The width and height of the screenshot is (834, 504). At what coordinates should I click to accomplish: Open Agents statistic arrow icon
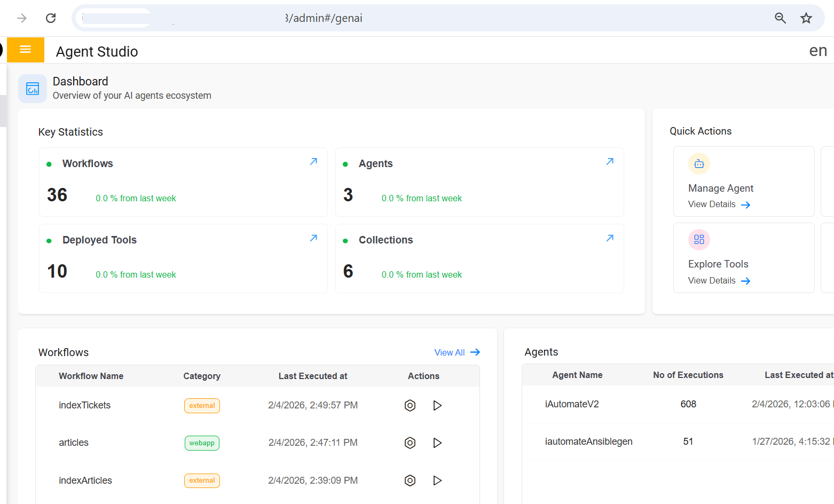point(610,162)
